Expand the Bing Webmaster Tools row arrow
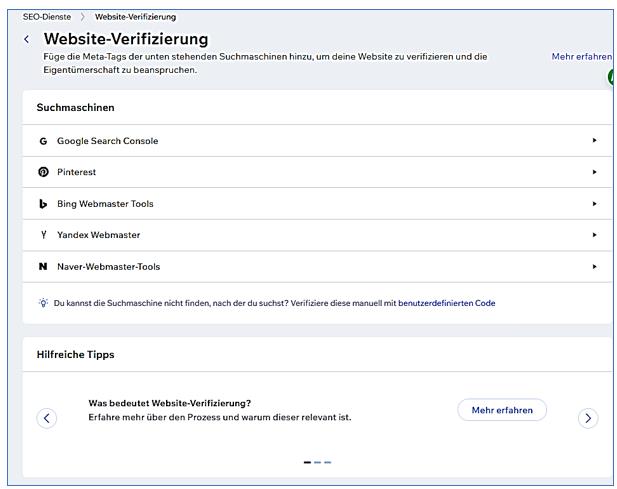This screenshot has width=617, height=489. (x=594, y=203)
